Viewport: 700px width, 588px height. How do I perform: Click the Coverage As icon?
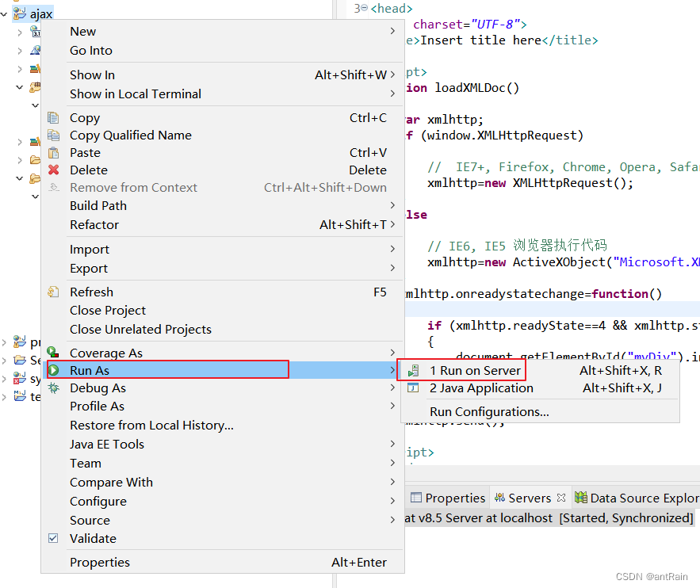coord(54,353)
